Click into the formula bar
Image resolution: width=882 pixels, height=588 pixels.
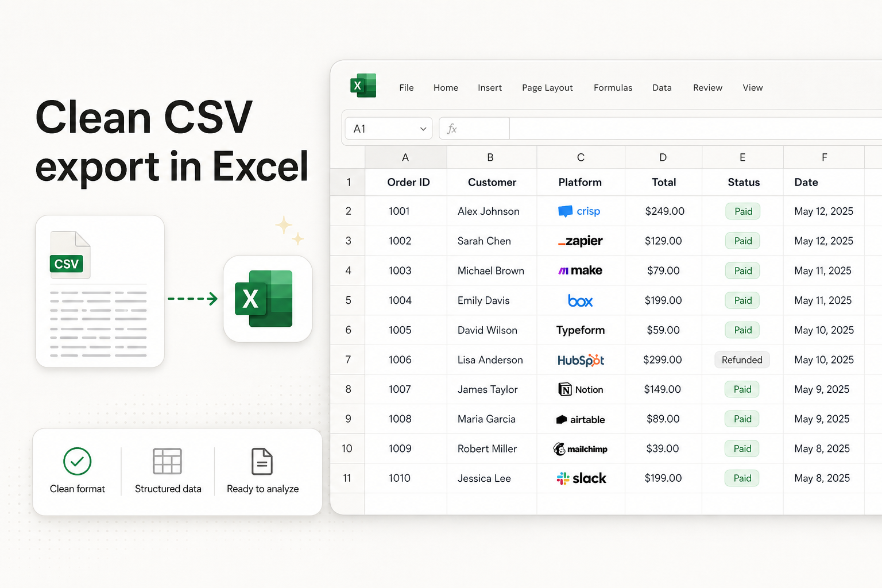[x=695, y=129]
